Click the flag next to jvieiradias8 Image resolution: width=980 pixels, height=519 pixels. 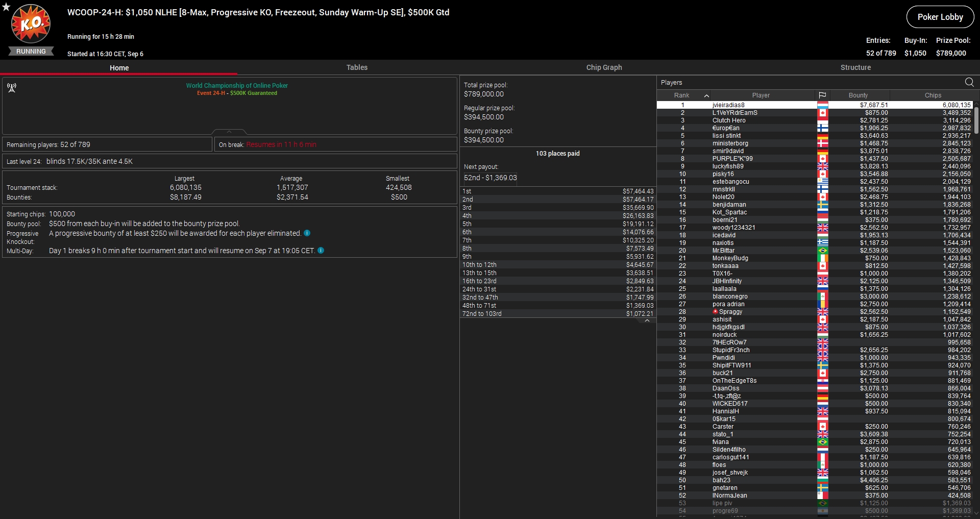822,105
